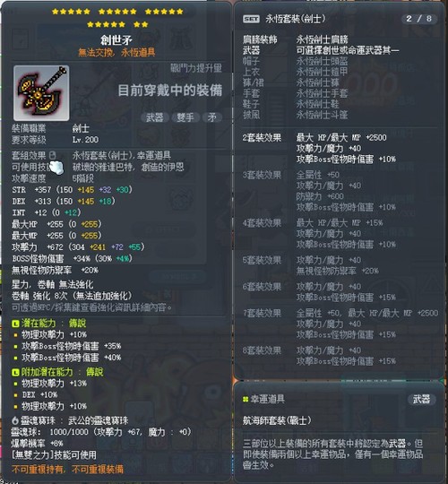Select 永恆劍士頭盔 in the set list
The width and height of the screenshot is (448, 484).
(323, 62)
